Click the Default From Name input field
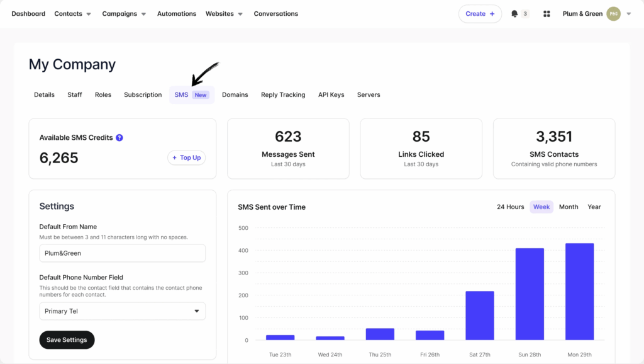The width and height of the screenshot is (644, 364). 122,253
